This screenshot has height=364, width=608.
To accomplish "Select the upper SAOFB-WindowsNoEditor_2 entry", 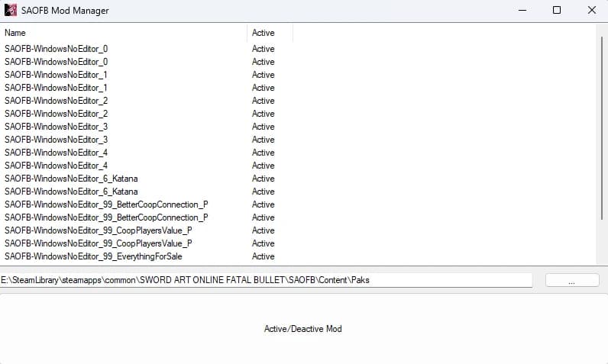I will point(57,101).
